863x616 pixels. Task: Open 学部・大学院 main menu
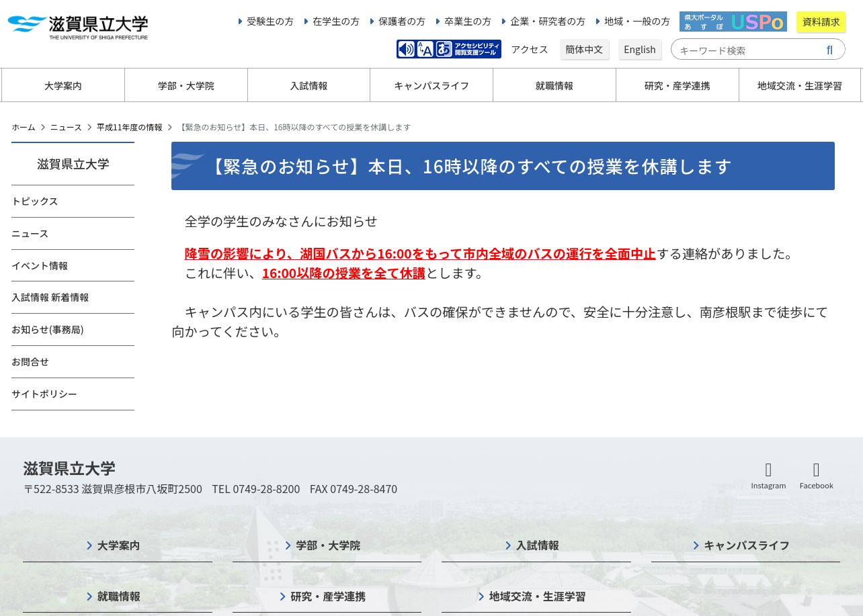tap(186, 85)
